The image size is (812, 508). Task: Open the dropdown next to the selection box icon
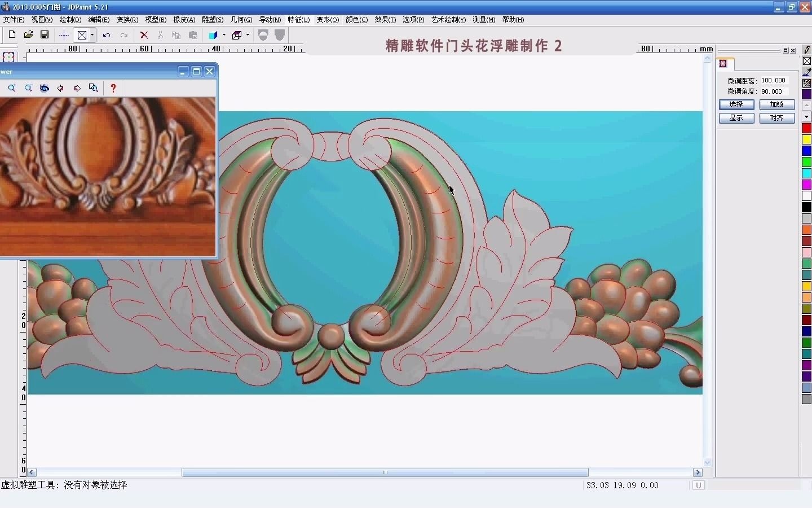pos(92,35)
